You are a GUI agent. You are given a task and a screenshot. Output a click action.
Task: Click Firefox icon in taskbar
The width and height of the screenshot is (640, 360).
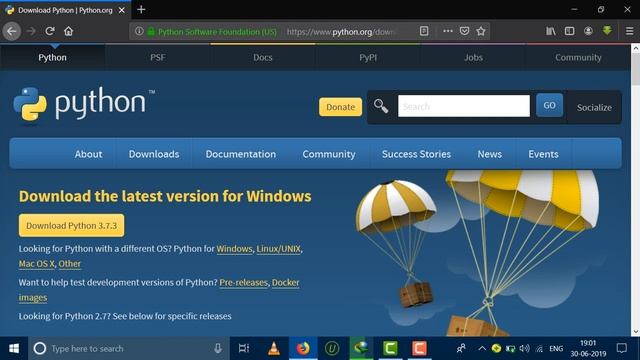[303, 348]
